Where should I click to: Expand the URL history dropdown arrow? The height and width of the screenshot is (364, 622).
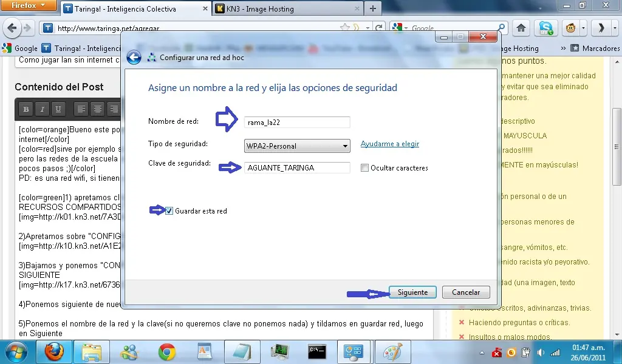point(367,28)
